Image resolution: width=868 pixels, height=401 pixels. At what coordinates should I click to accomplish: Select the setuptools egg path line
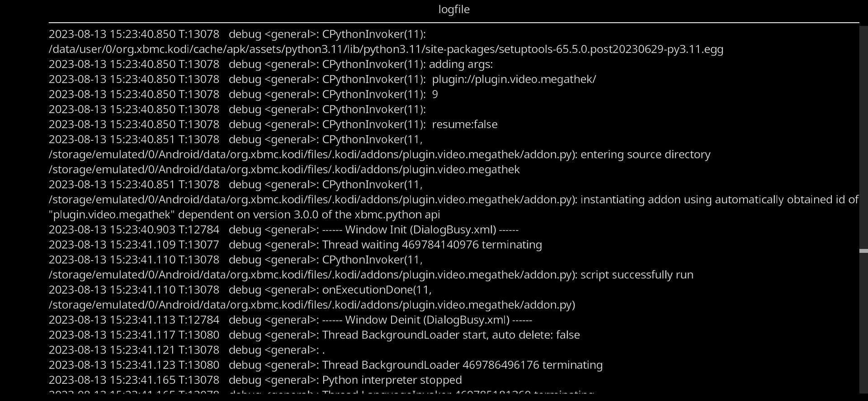point(386,49)
